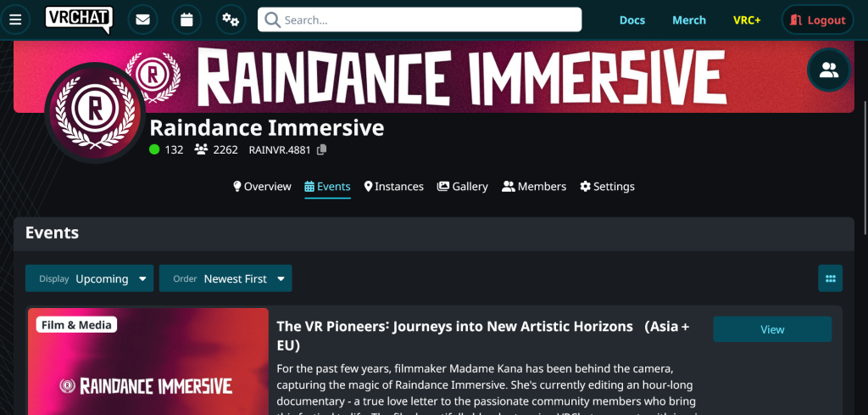Image resolution: width=868 pixels, height=415 pixels.
Task: Click the Raindance Immersive banner image
Action: point(434,77)
